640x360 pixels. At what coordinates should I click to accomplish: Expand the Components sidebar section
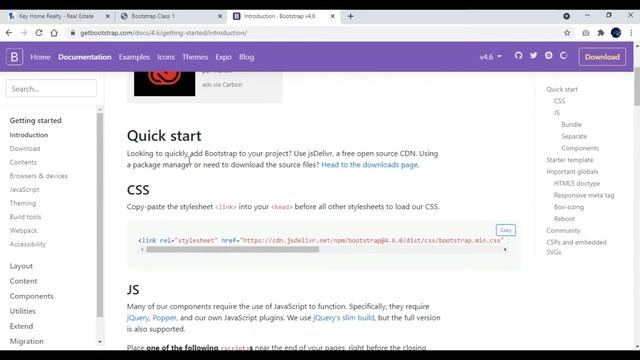click(x=31, y=296)
